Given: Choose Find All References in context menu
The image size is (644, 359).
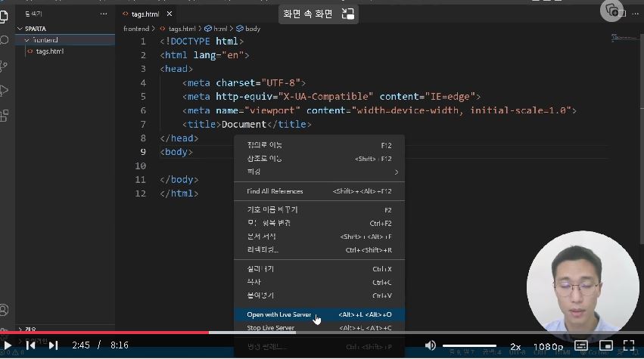Looking at the screenshot, I should click(x=319, y=191).
